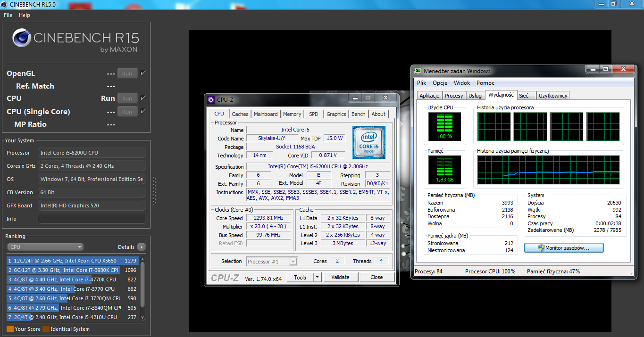Open the Help menu in Cinebench
Viewport: 644px width, 337px height.
coord(25,15)
